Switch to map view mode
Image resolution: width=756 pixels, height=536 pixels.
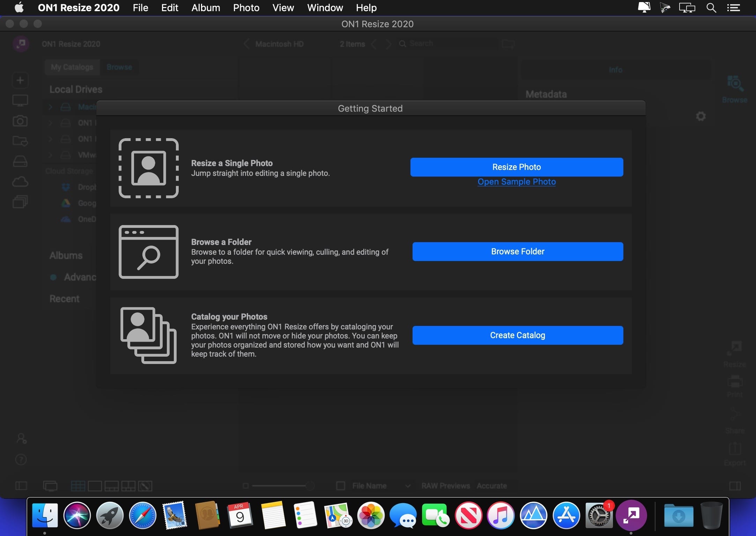(145, 486)
